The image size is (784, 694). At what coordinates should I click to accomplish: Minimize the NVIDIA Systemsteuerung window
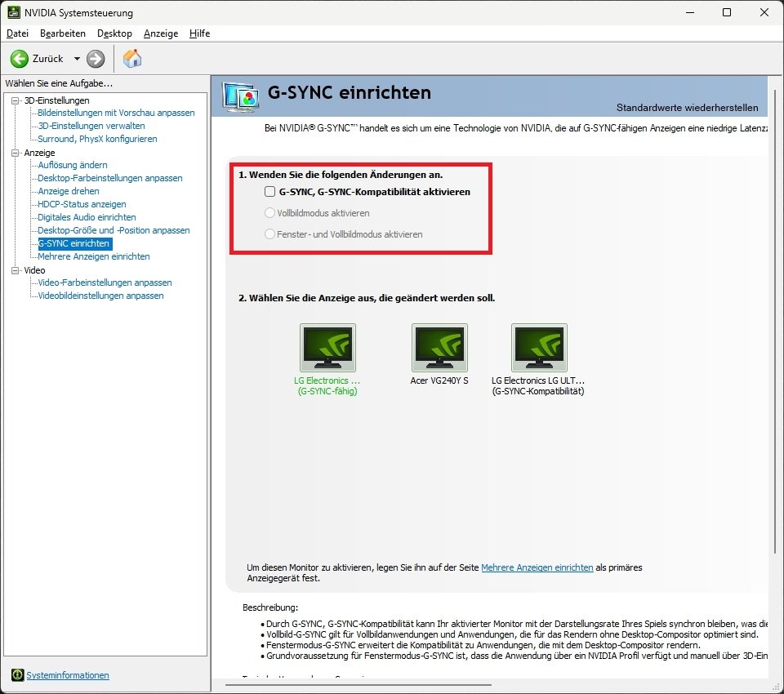[691, 12]
